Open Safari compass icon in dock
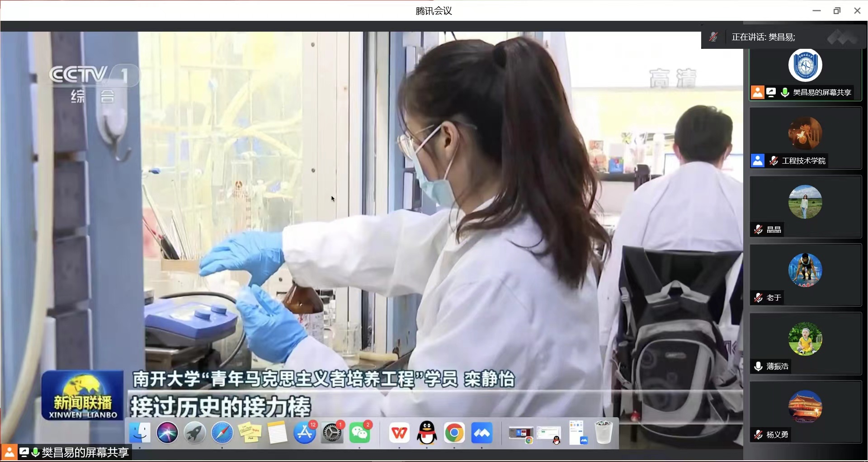The image size is (868, 462). [x=222, y=434]
